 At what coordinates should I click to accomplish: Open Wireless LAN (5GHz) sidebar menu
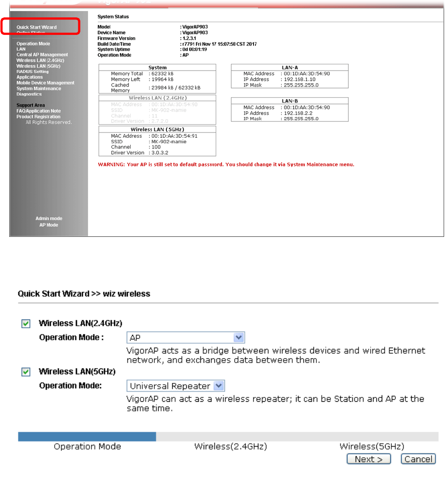click(x=38, y=66)
